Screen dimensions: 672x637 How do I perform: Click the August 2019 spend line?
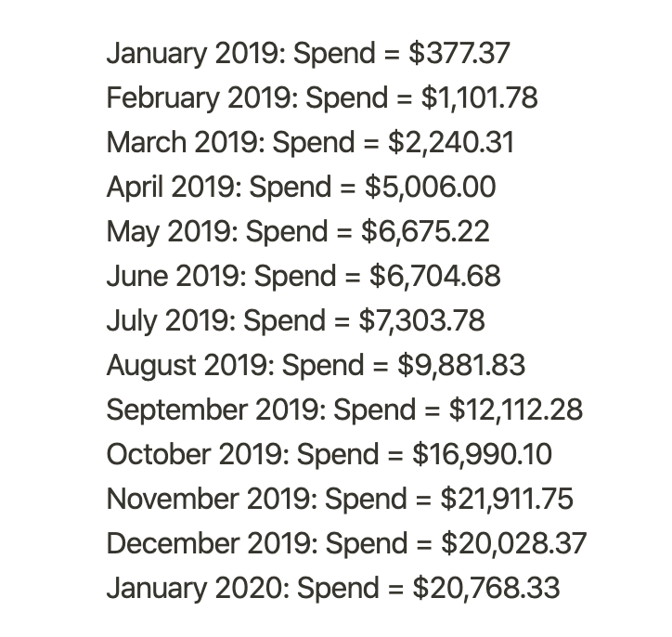pyautogui.click(x=316, y=366)
